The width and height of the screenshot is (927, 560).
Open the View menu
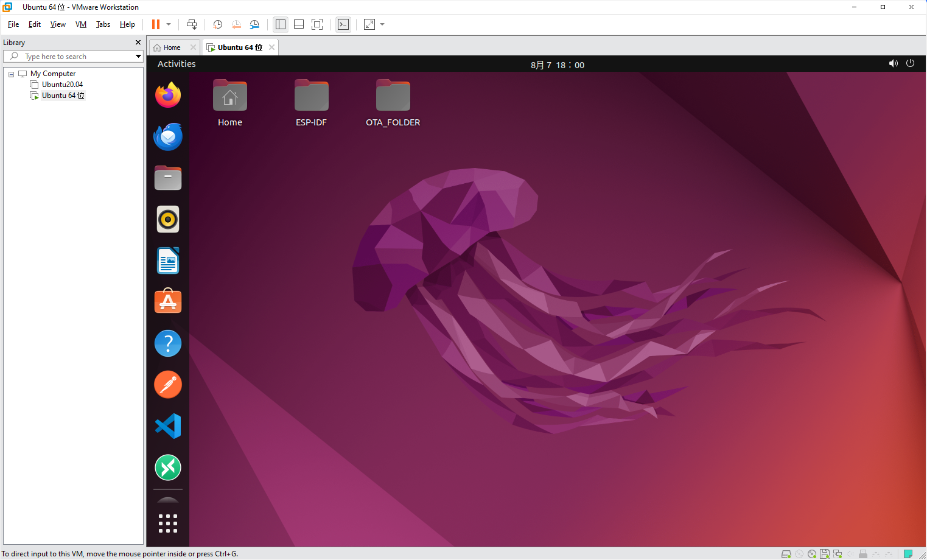tap(58, 24)
